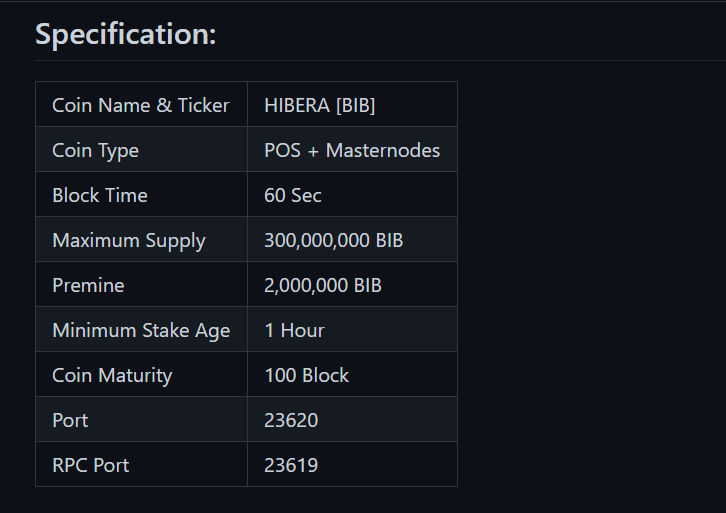Select the Coin Name & Ticker cell
726x513 pixels.
(x=142, y=104)
